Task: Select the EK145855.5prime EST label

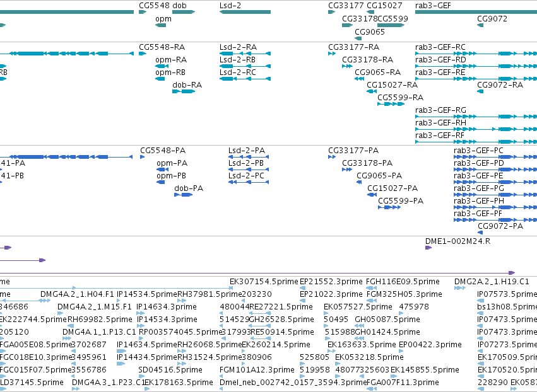Action: point(425,370)
